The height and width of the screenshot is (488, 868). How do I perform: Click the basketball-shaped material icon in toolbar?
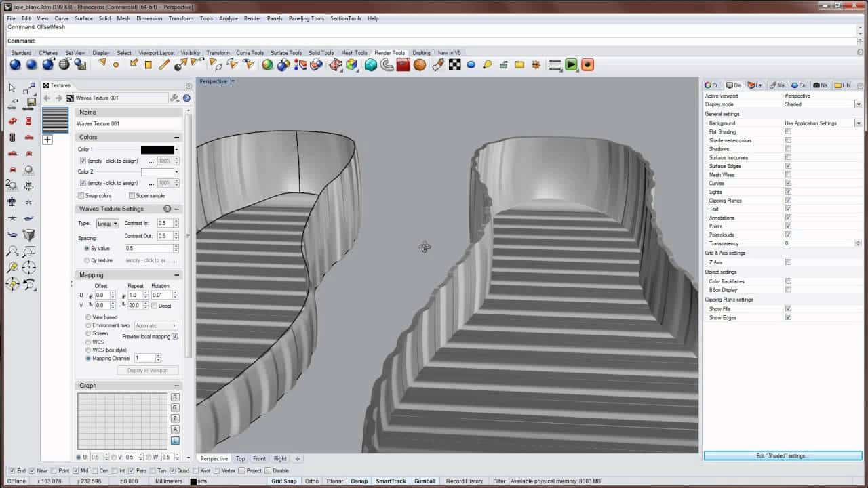click(x=420, y=64)
